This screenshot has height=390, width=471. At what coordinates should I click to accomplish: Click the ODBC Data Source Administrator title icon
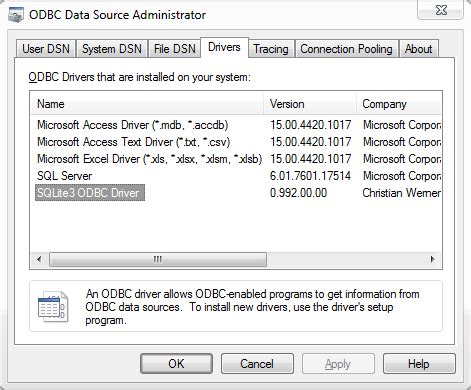point(16,15)
